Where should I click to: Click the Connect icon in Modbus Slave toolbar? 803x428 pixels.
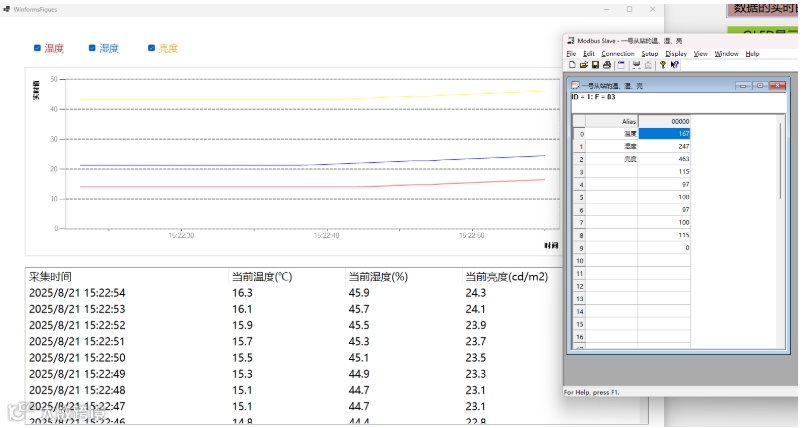[636, 65]
